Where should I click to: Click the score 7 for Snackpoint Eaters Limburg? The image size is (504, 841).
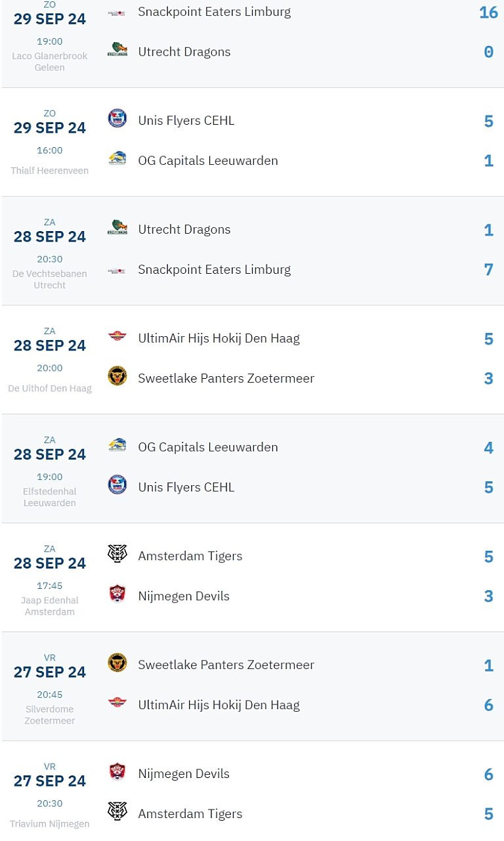tap(488, 270)
